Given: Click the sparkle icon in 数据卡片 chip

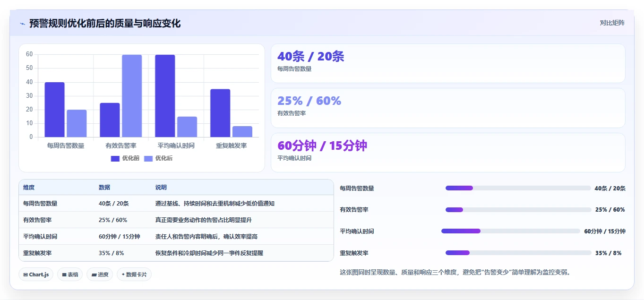Looking at the screenshot, I should pos(123,274).
